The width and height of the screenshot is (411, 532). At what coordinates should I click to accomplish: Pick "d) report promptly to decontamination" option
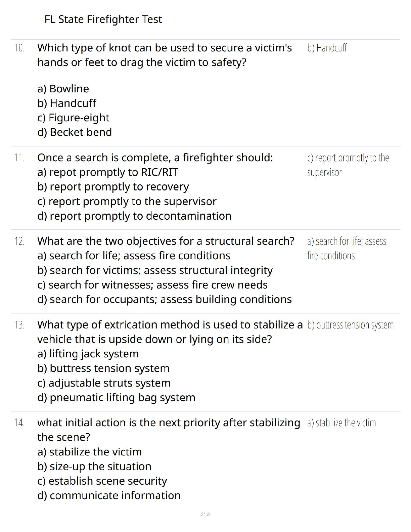click(x=134, y=216)
